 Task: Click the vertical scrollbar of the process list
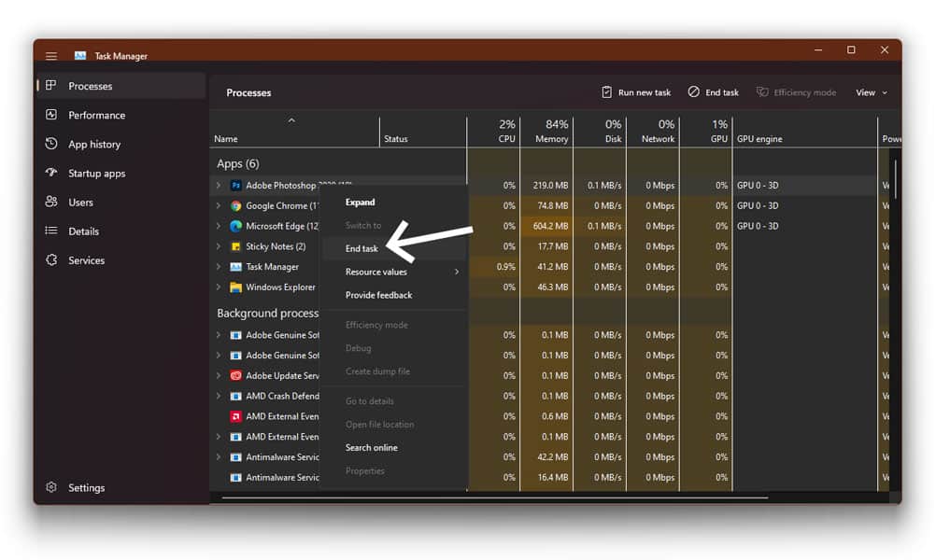click(x=896, y=180)
